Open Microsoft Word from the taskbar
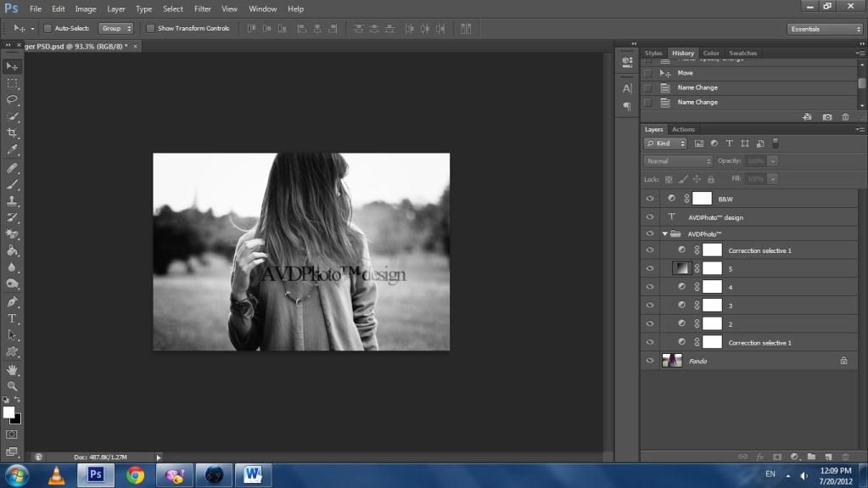868x488 pixels. point(253,475)
